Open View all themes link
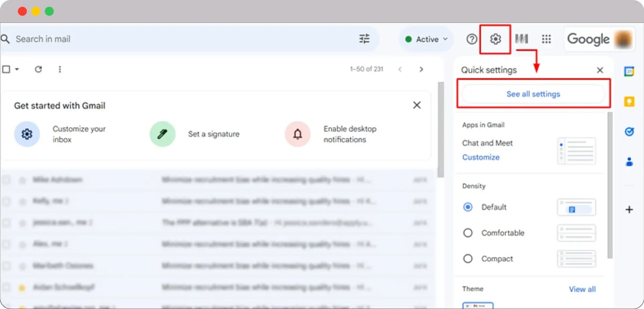Screen dimensions: 644x309 (x=582, y=289)
